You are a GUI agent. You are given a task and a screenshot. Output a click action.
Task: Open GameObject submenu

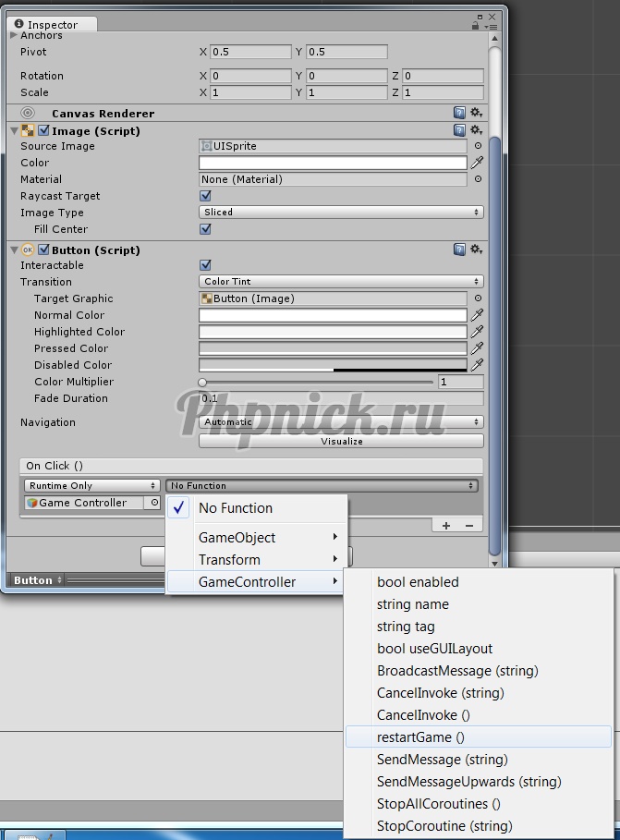point(257,537)
